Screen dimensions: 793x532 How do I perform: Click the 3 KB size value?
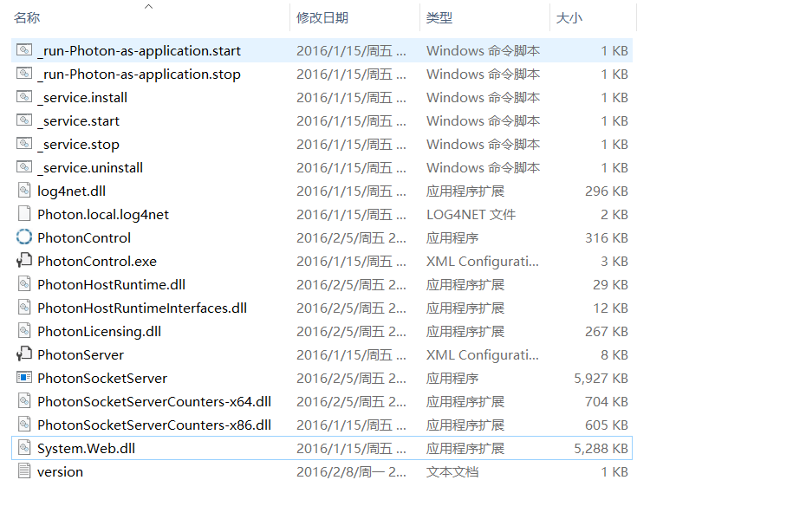[614, 261]
